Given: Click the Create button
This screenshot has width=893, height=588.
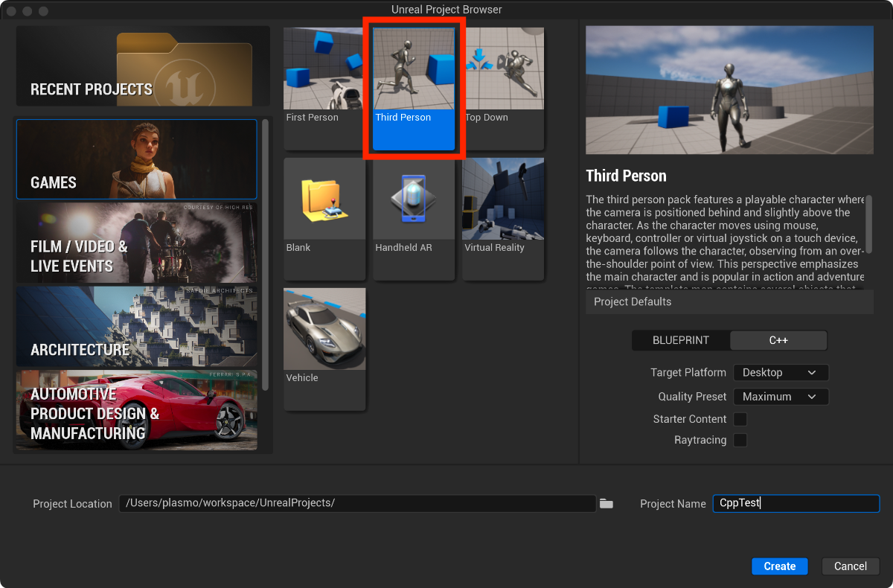Looking at the screenshot, I should coord(779,566).
